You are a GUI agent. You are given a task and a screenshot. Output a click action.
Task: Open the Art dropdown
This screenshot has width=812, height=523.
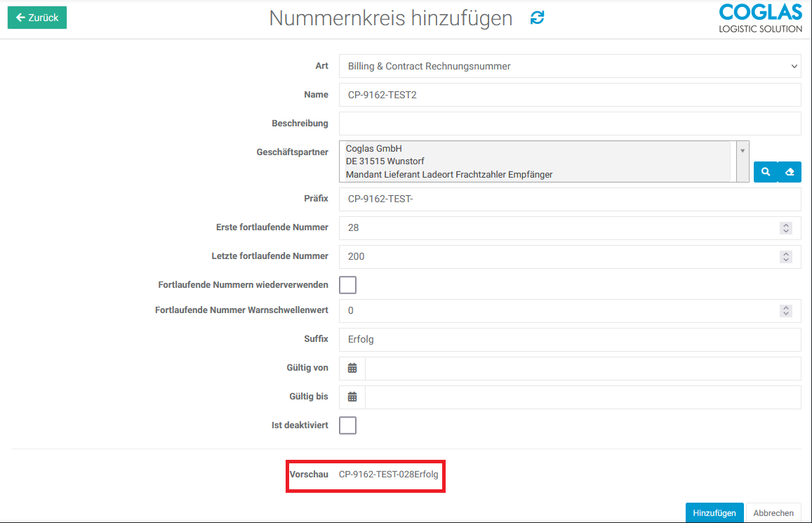tap(569, 66)
